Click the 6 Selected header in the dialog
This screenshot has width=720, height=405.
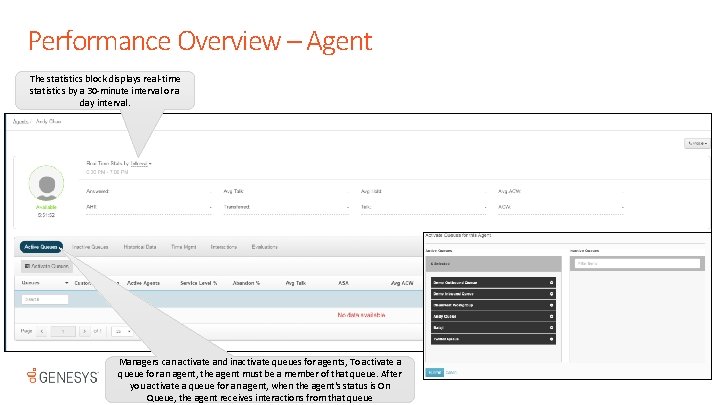pyautogui.click(x=494, y=264)
